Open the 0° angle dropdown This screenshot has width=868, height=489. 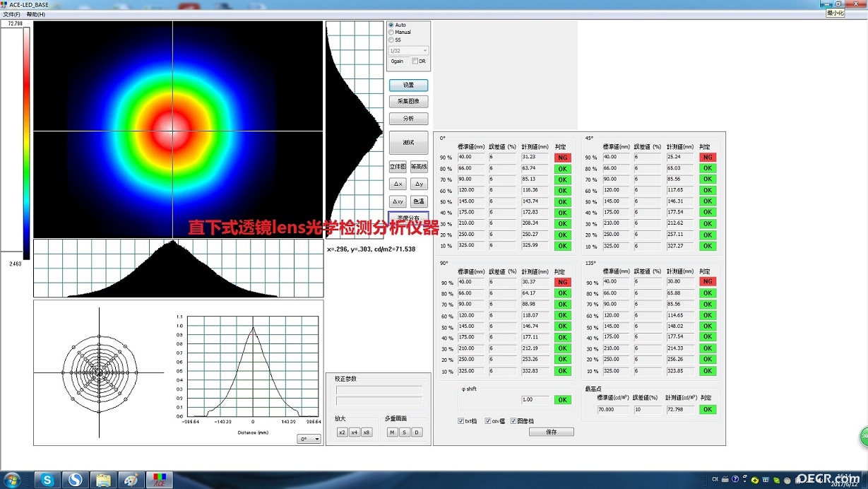tap(309, 439)
